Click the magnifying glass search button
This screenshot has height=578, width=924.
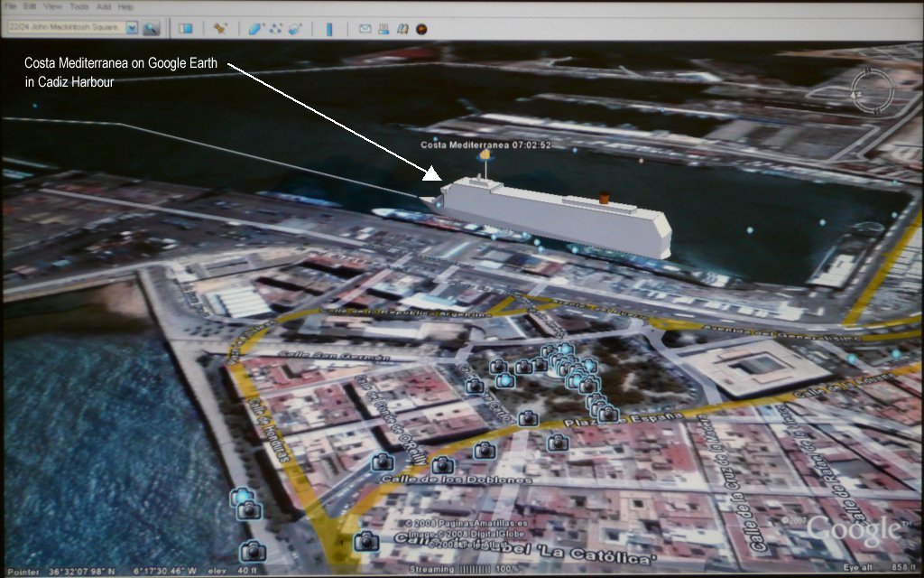[x=151, y=28]
